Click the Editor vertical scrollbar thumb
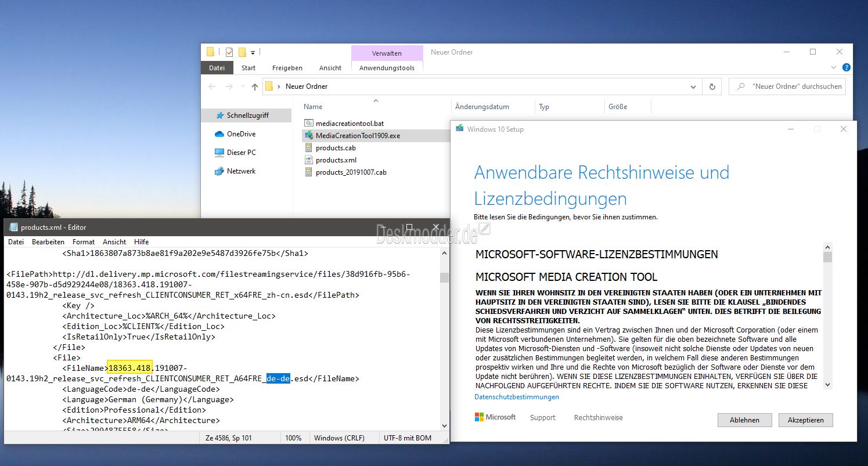This screenshot has height=466, width=868. [x=444, y=277]
